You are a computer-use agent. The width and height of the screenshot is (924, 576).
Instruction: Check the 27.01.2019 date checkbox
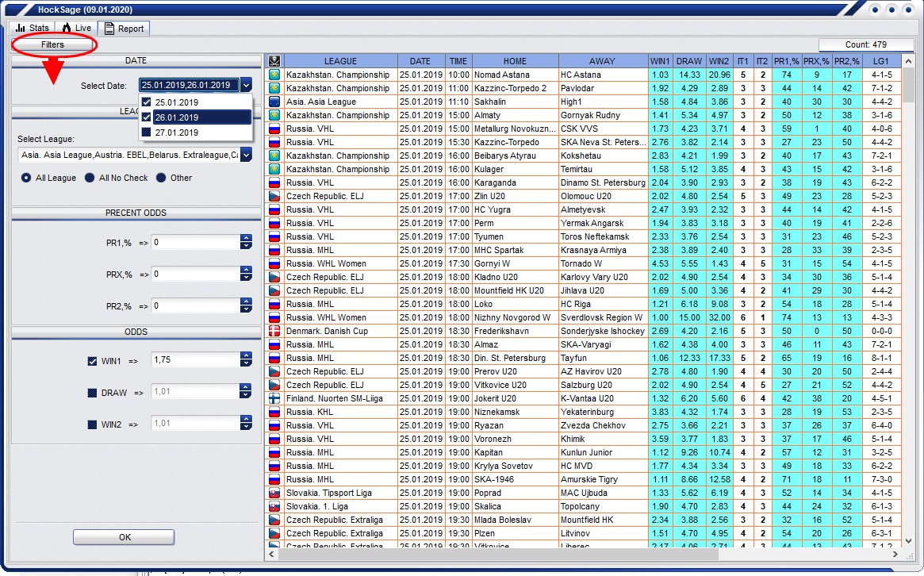(146, 132)
